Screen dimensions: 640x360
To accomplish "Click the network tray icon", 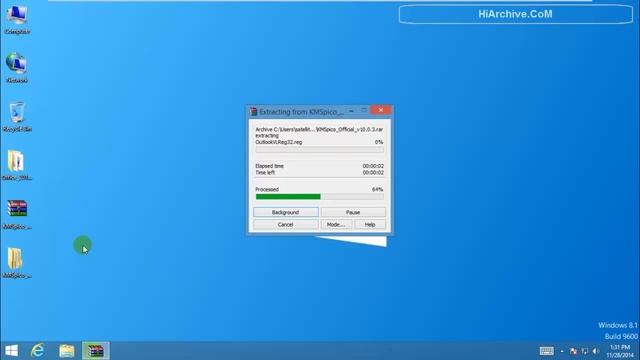I will point(584,351).
